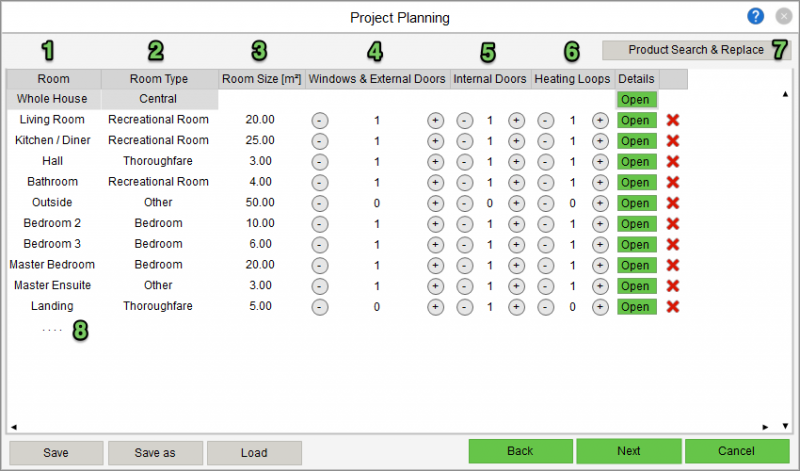Click the Save as button
Screen dimensions: 800x471
click(155, 453)
